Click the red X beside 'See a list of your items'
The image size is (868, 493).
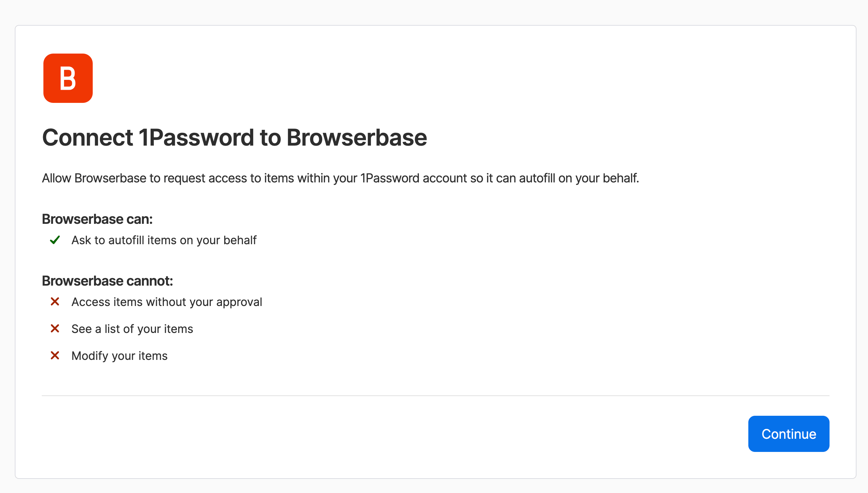[55, 328]
